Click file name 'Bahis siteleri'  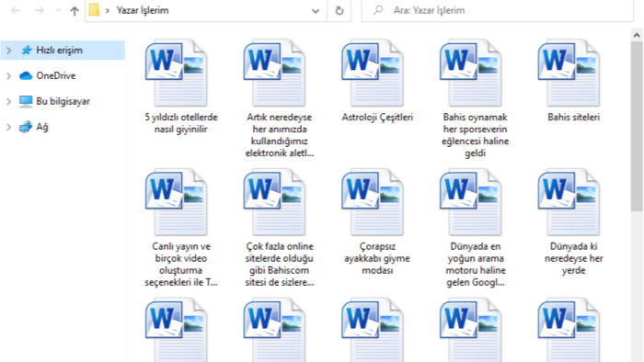pyautogui.click(x=574, y=118)
